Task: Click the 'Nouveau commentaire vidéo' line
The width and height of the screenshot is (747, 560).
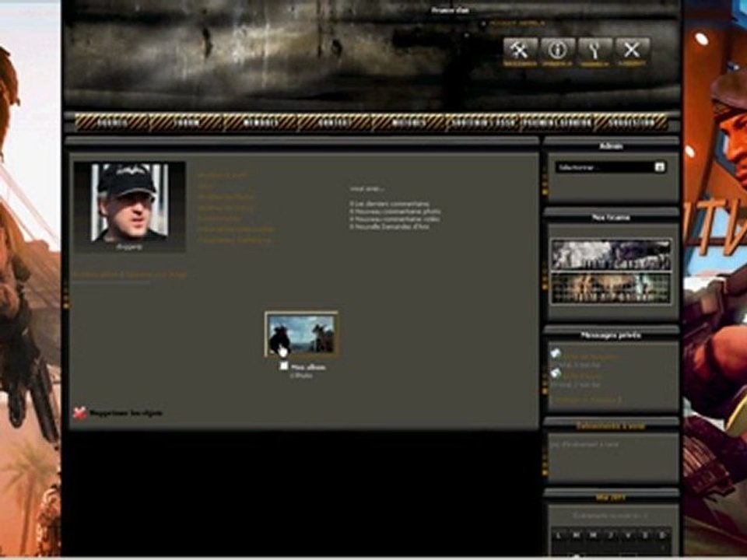Action: click(395, 219)
